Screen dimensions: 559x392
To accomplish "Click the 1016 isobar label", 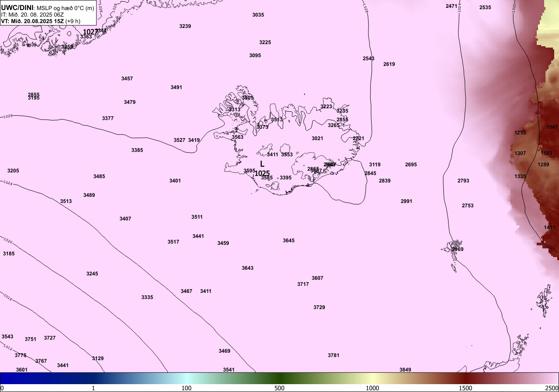I will point(7,297).
